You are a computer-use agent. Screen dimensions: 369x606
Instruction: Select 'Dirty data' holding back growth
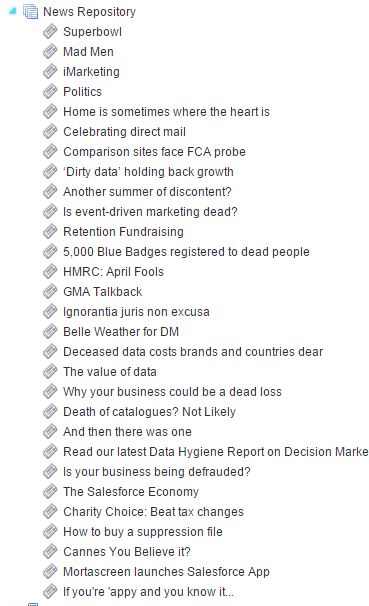(x=148, y=172)
